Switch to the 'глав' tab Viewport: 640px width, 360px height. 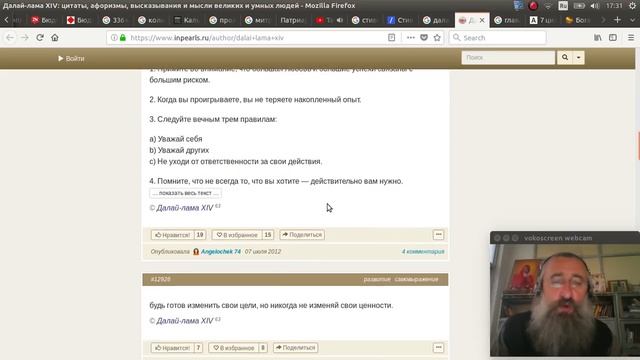tap(507, 20)
